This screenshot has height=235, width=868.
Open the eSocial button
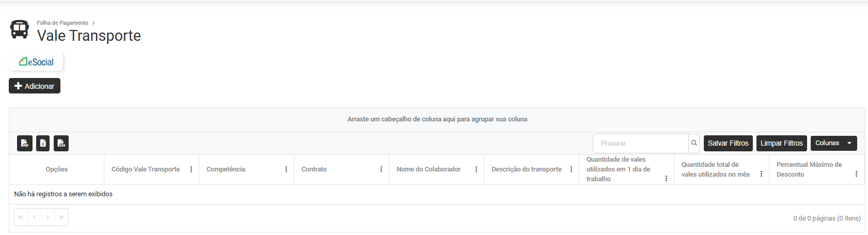point(36,61)
